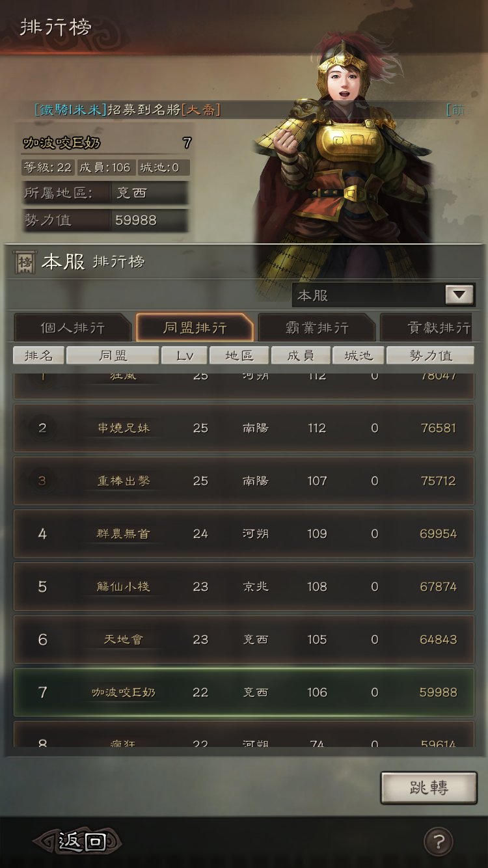
Task: Tap the 返回 back button
Action: (78, 841)
